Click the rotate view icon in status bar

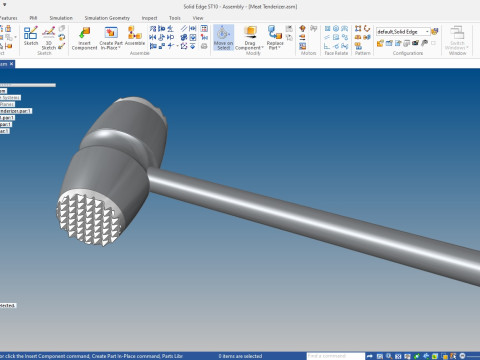[x=426, y=356]
